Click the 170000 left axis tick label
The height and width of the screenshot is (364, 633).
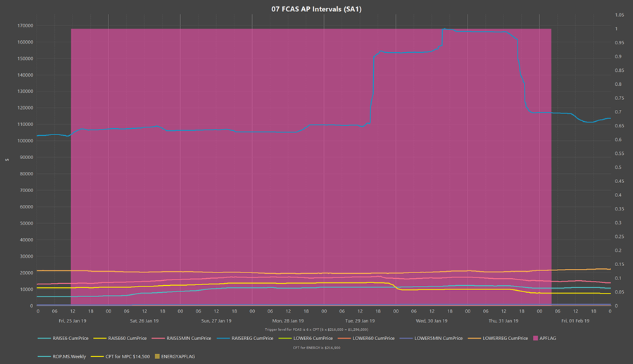coord(23,25)
